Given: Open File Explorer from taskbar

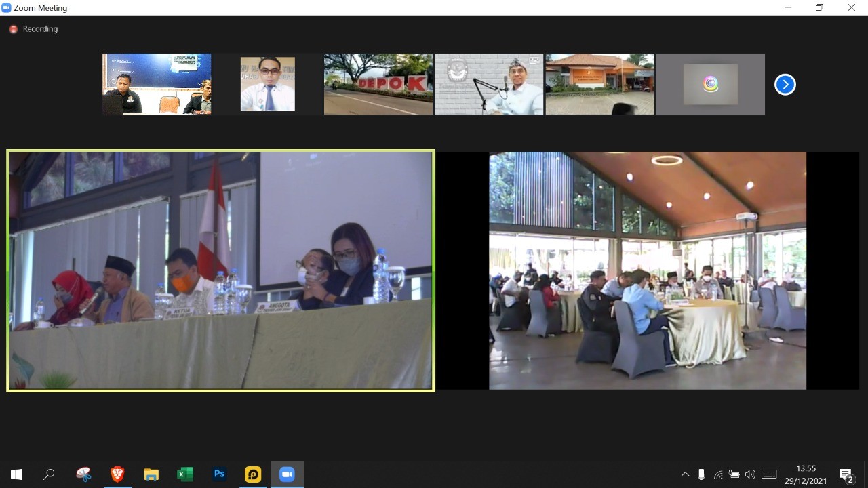Looking at the screenshot, I should pyautogui.click(x=151, y=474).
